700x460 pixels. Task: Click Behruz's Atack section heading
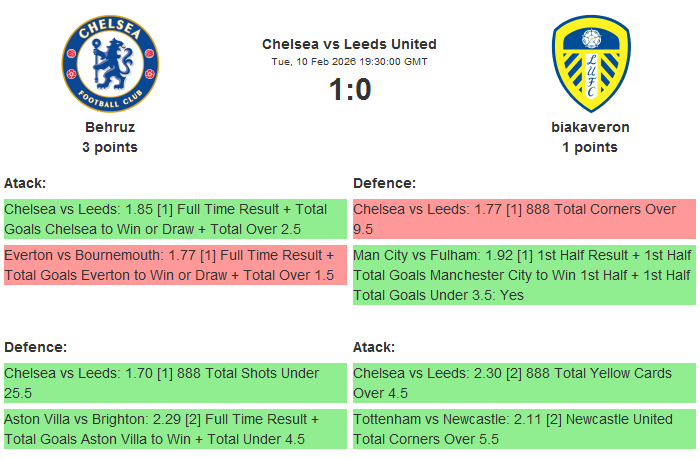(25, 183)
